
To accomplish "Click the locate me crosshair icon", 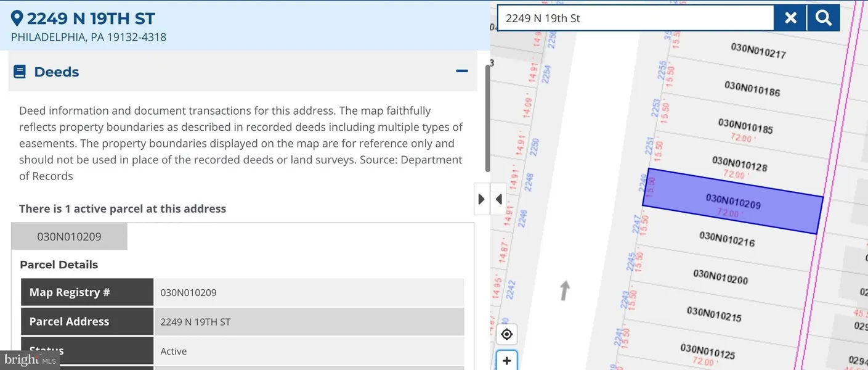I will coord(506,334).
